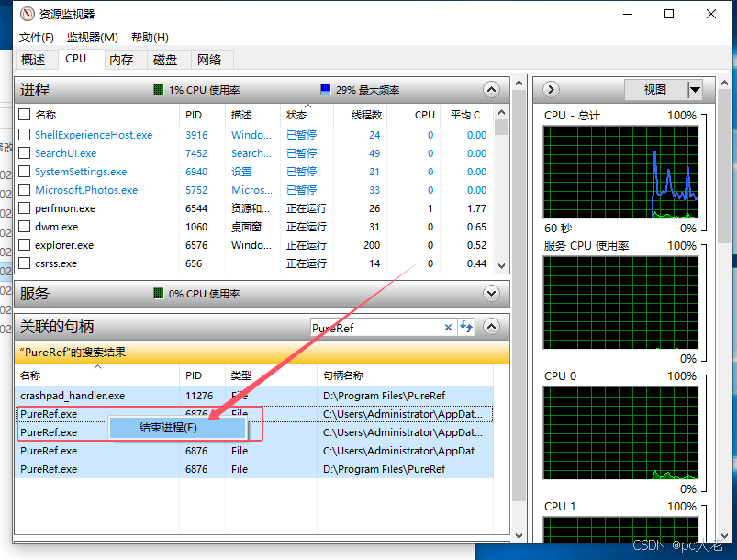Clear the PureRef handle search with the X icon
Image resolution: width=737 pixels, height=560 pixels.
click(448, 327)
